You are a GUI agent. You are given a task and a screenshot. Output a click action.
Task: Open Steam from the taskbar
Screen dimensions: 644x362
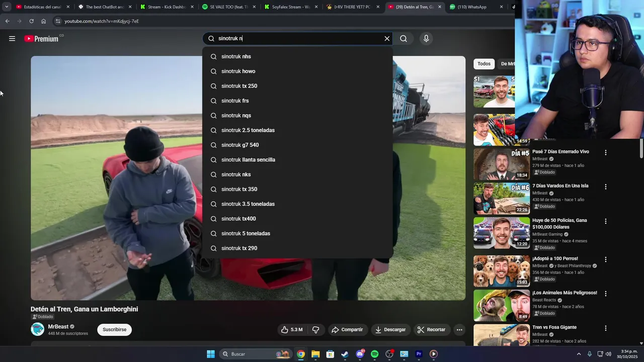(x=345, y=354)
